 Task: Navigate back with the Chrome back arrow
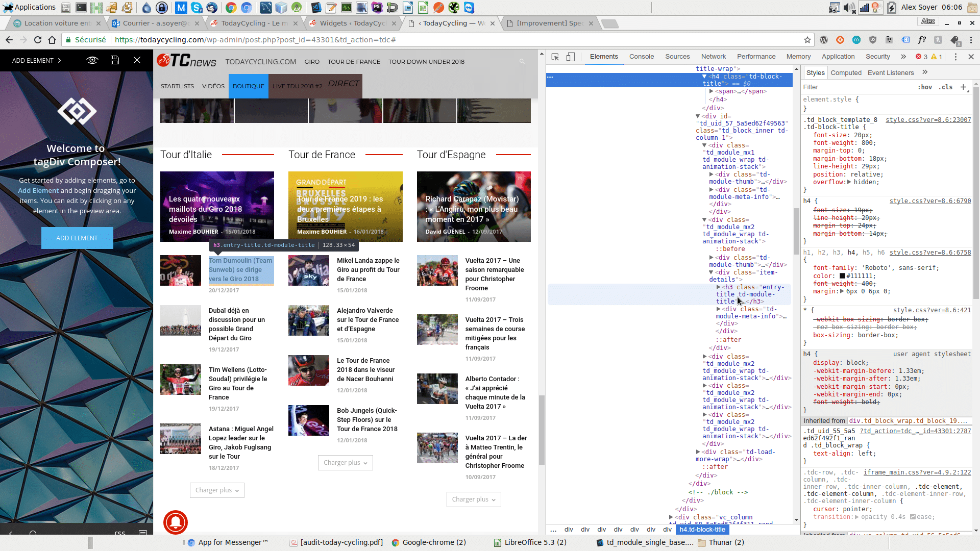click(x=9, y=40)
